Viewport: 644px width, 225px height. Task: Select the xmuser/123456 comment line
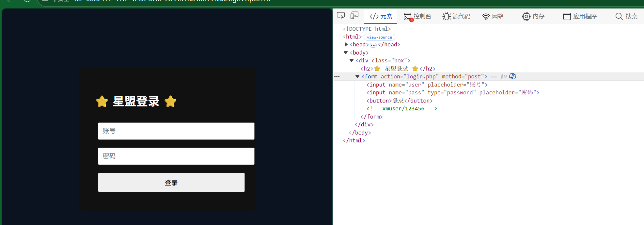click(401, 109)
